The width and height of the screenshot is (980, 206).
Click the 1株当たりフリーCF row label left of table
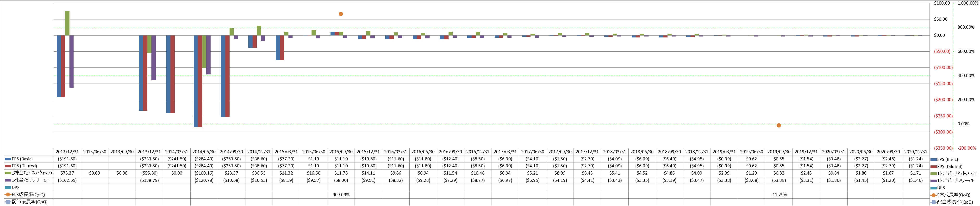pos(30,180)
